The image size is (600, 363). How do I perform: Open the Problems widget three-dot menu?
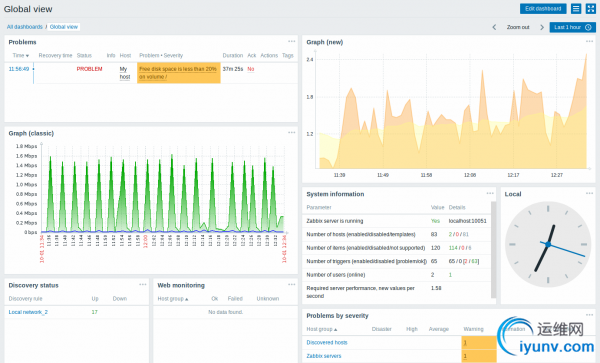coord(292,41)
